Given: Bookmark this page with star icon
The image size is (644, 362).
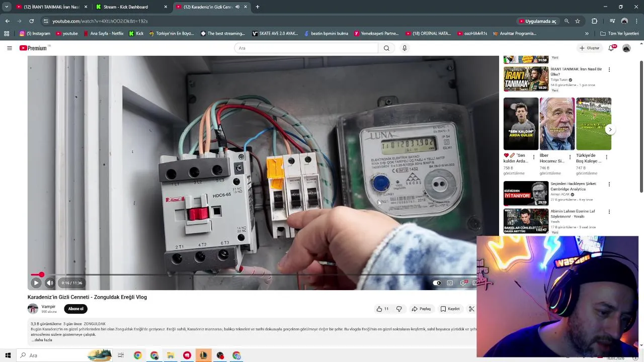Looking at the screenshot, I should point(578,21).
